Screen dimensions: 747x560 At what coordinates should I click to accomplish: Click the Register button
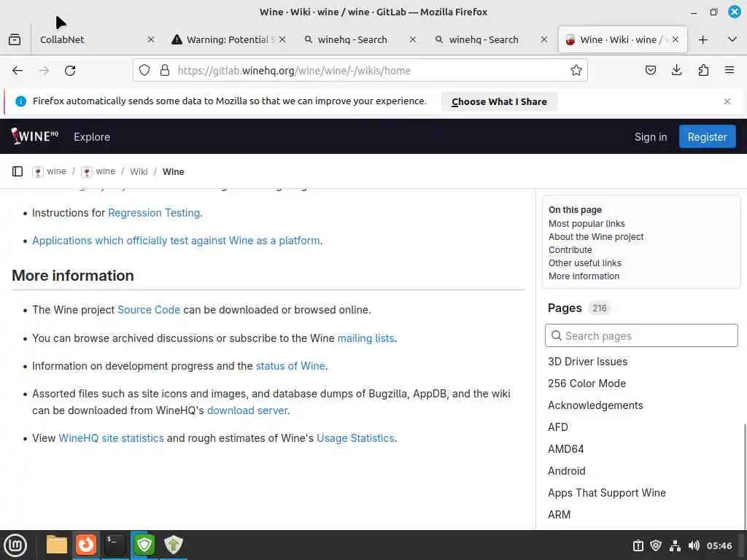point(707,136)
